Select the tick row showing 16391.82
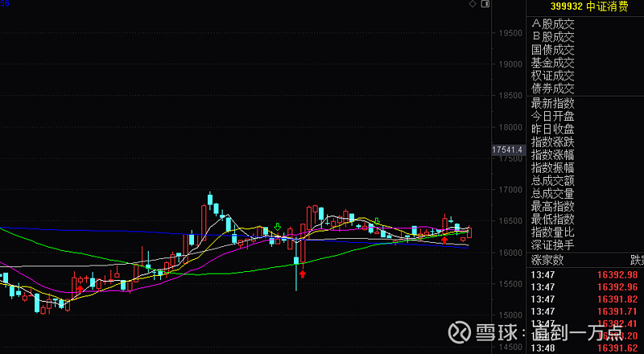The height and width of the screenshot is (354, 644). 585,299
